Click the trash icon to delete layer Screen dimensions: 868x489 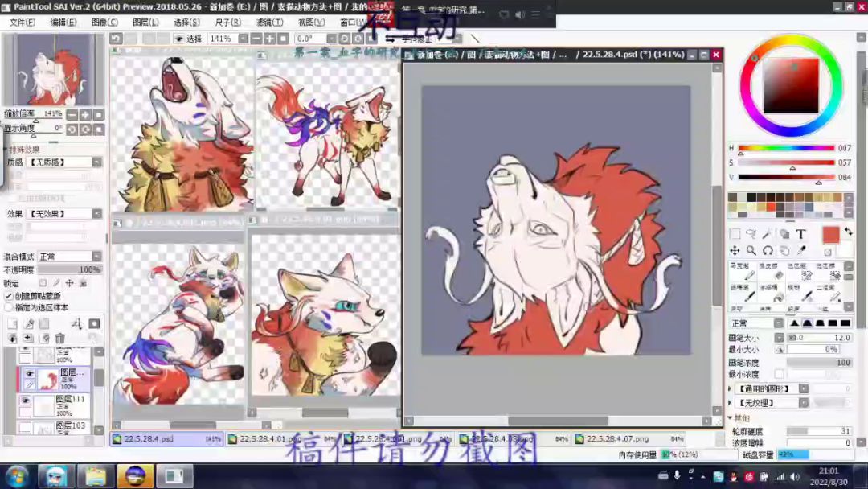click(59, 338)
